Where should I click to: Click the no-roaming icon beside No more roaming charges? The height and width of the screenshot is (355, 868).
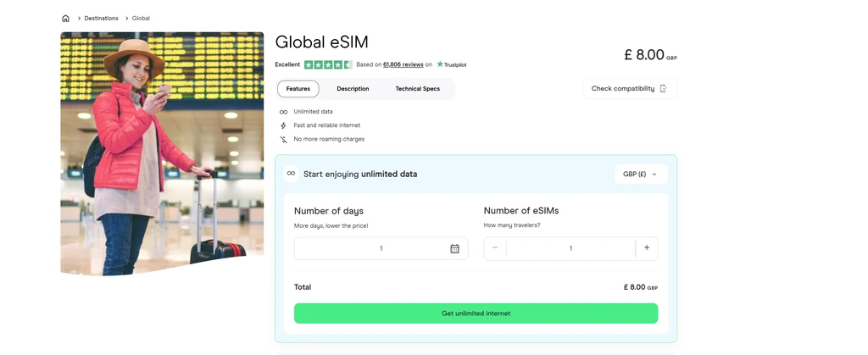(283, 139)
